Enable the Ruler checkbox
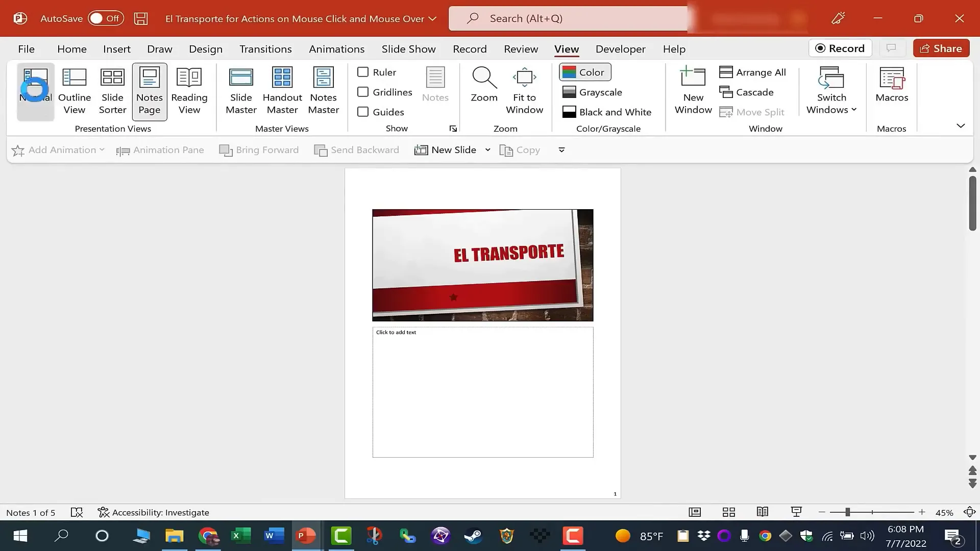980x551 pixels. (363, 72)
